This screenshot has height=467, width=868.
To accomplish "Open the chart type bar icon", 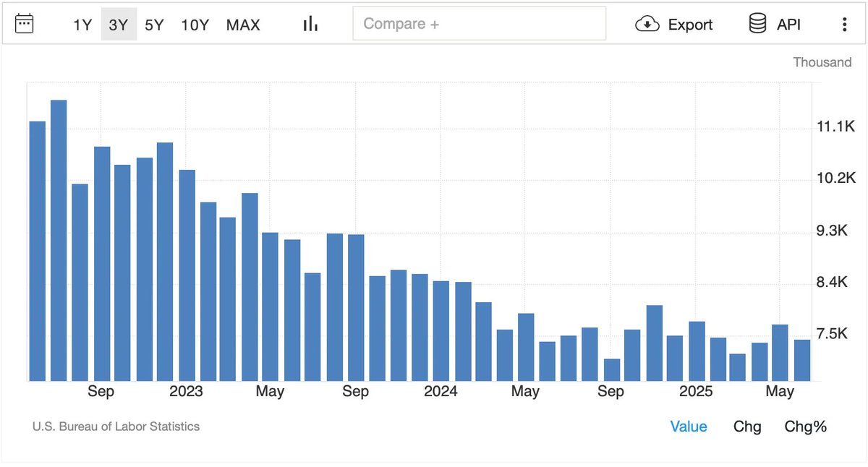I will point(310,24).
